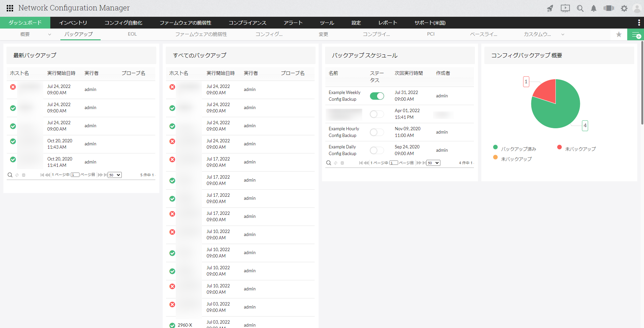Click the page number field in latest backup pager
644x328 pixels.
click(75, 175)
